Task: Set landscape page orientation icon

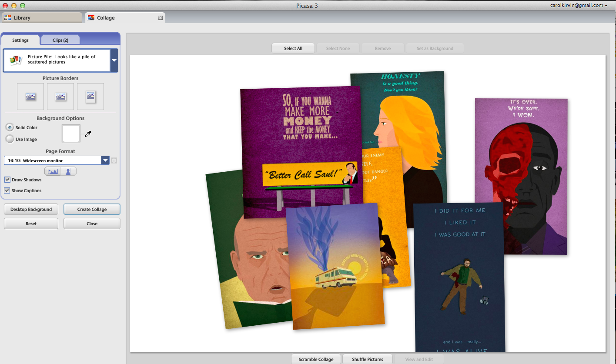Action: point(53,171)
